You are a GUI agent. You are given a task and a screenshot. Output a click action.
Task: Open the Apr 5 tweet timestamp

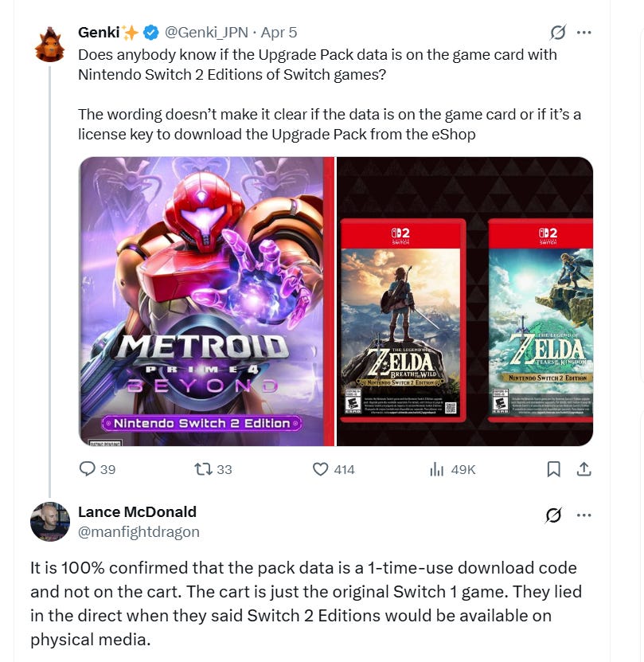[279, 33]
